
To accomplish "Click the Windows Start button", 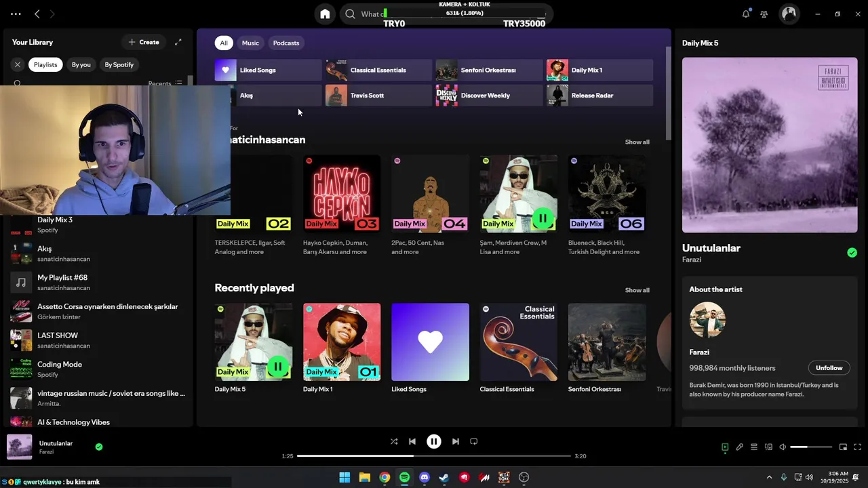I will (344, 477).
